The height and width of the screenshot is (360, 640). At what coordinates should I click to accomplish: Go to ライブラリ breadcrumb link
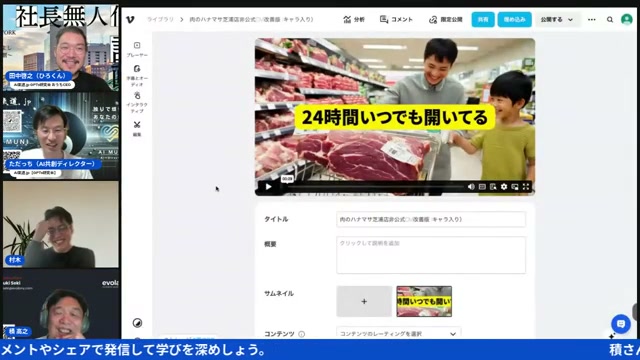(x=160, y=19)
